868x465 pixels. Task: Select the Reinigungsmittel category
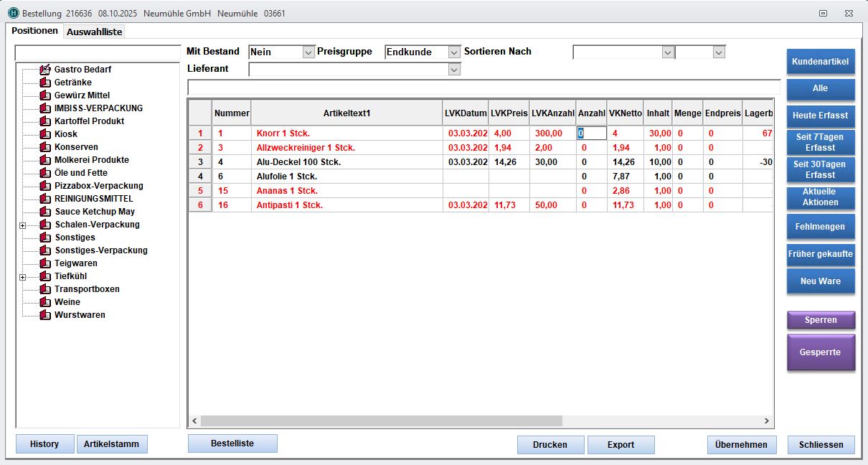coord(93,199)
